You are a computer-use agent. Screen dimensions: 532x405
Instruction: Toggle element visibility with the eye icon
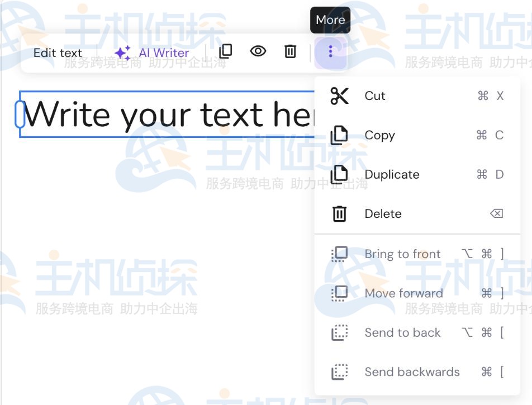258,51
